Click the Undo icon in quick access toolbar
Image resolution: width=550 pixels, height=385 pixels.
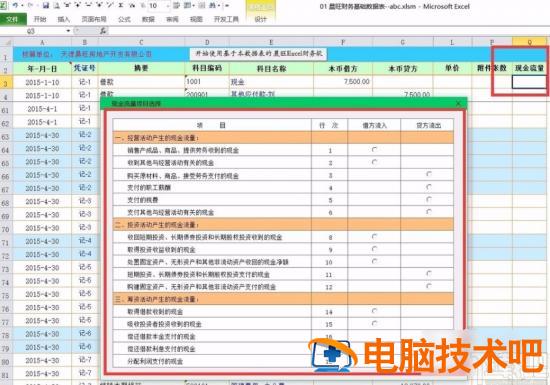click(15, 5)
